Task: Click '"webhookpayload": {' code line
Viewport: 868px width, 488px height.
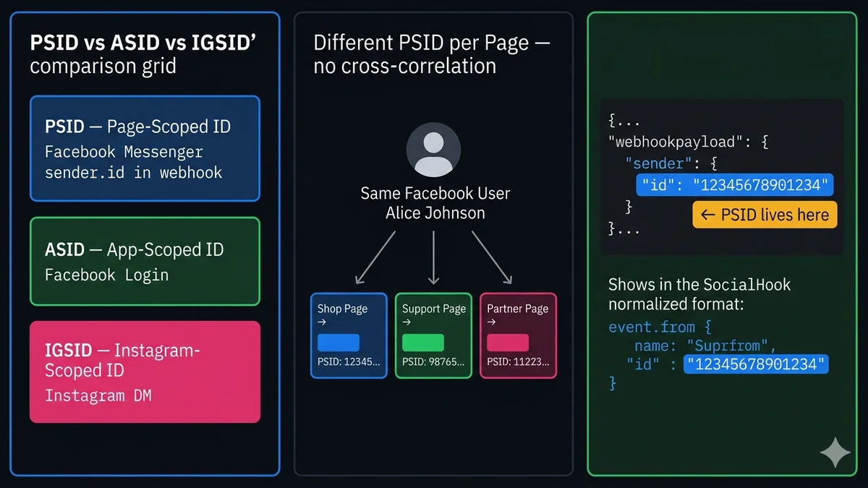Action: tap(687, 142)
